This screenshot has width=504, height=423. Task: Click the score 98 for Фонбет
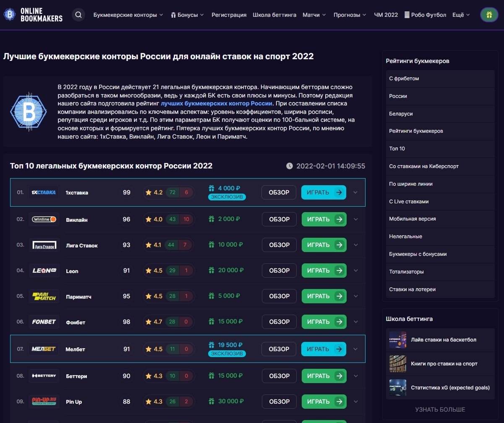tap(126, 322)
